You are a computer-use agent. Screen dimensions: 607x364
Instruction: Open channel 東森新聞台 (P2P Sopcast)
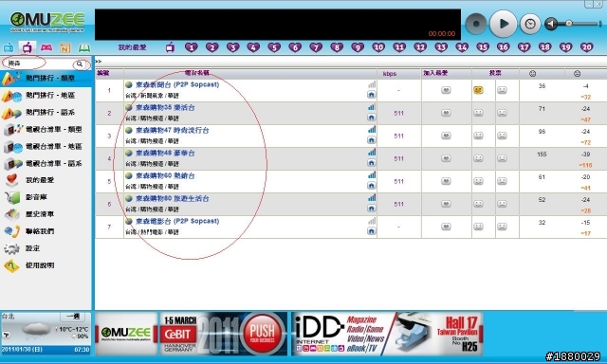[177, 84]
